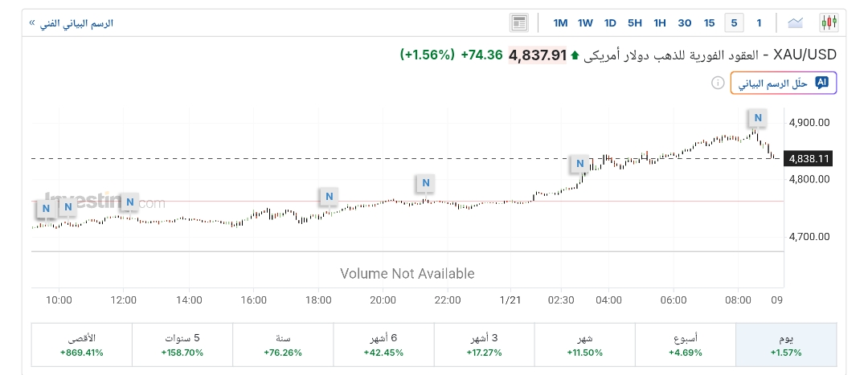This screenshot has width=868, height=375.
Task: Open the news marker at chart peak
Action: [757, 119]
